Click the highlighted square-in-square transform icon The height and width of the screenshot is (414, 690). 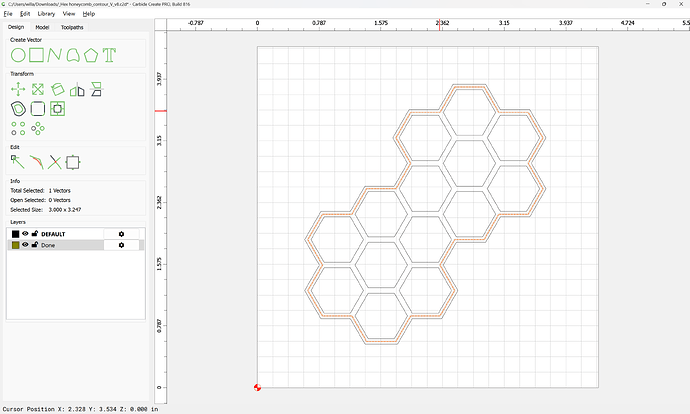(x=57, y=109)
